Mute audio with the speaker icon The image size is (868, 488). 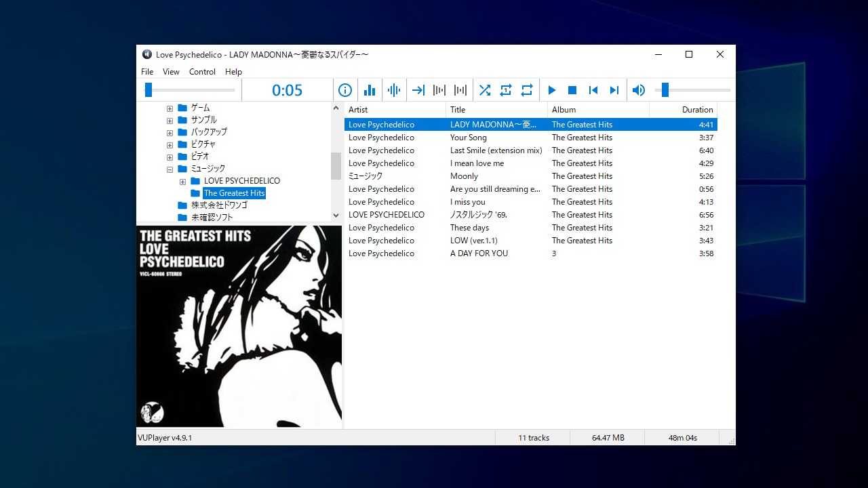[639, 90]
